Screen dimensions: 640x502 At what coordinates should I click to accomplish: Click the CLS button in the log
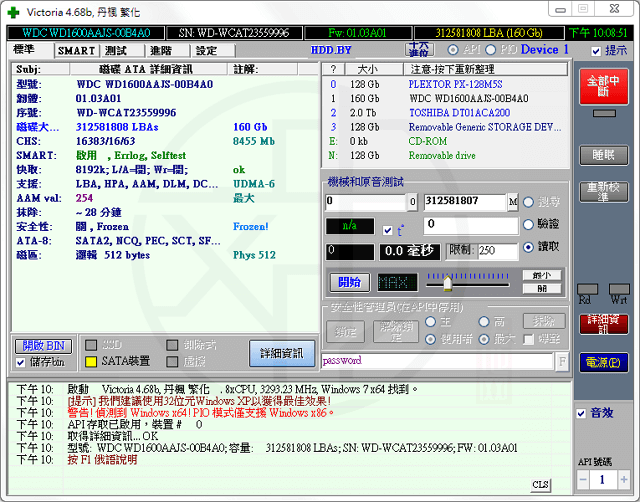[x=541, y=484]
